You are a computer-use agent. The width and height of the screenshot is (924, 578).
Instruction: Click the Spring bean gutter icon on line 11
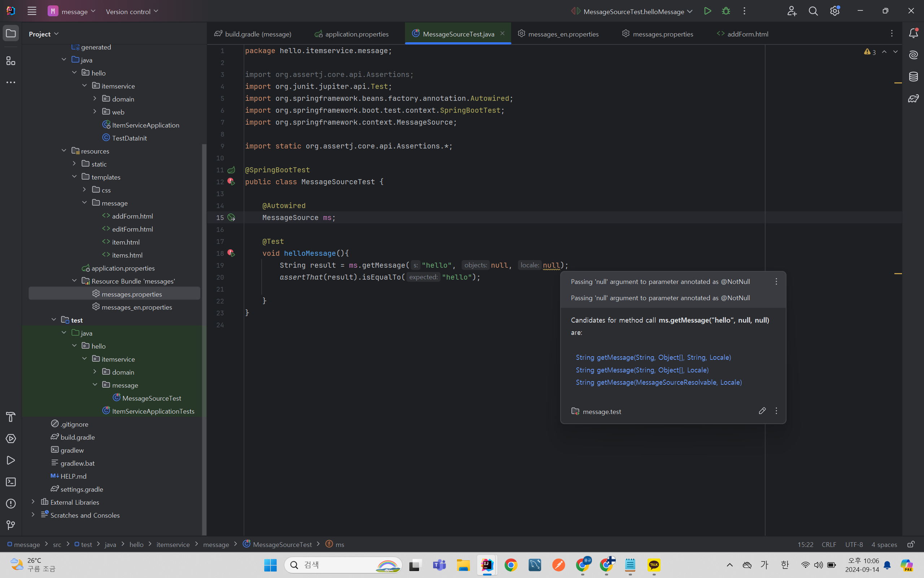pos(231,170)
